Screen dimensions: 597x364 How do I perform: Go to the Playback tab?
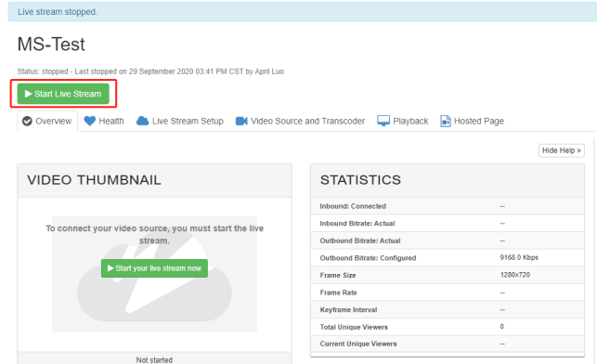pyautogui.click(x=403, y=121)
